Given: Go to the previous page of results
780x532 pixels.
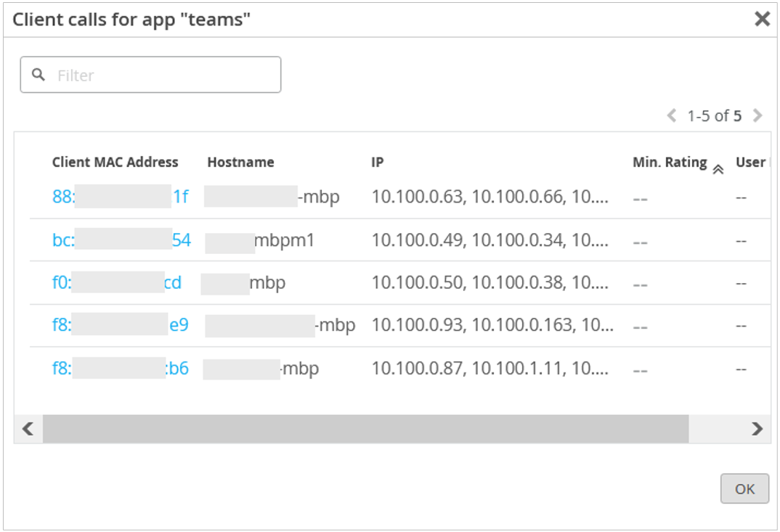Looking at the screenshot, I should (x=672, y=115).
